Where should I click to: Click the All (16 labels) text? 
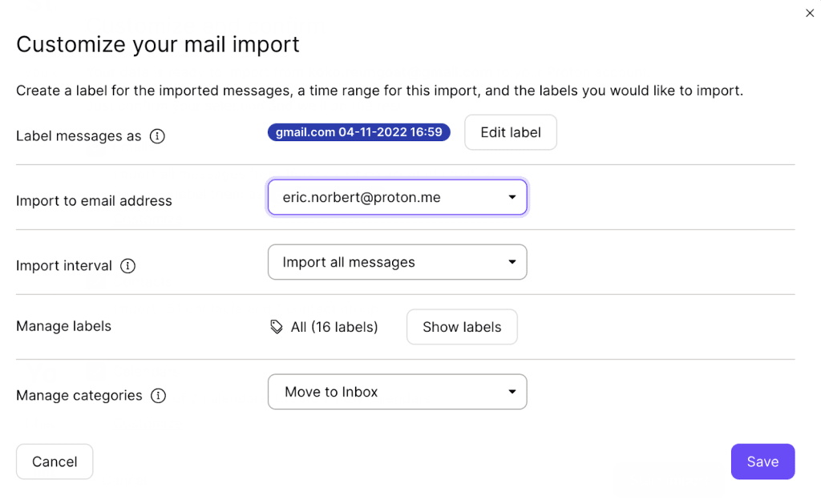coord(334,327)
